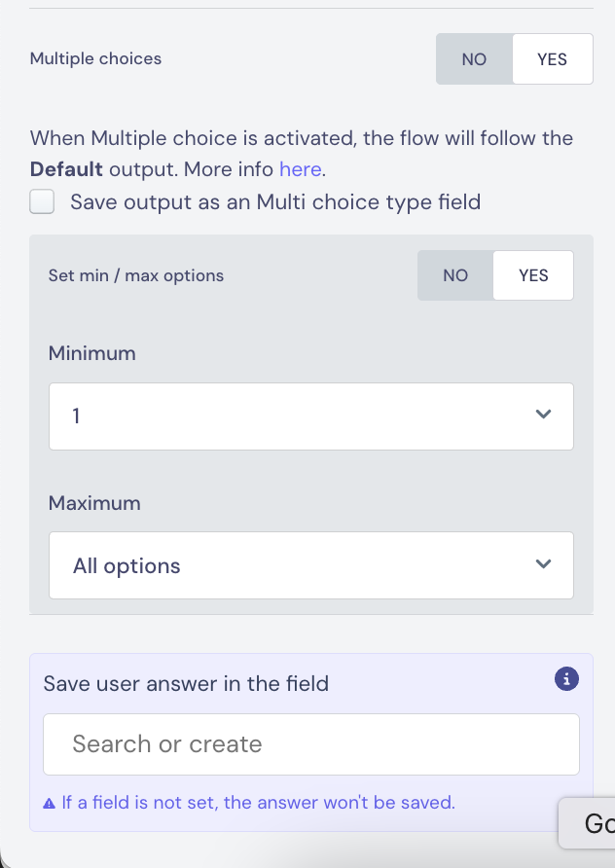
Task: Disable Set min / max options with NO
Action: pyautogui.click(x=455, y=275)
